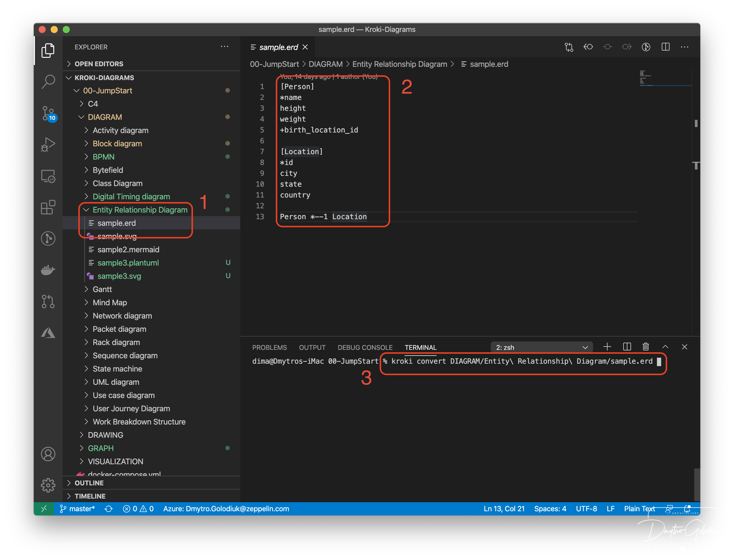Click the Toggle file blame circular icon
734x560 pixels.
(x=646, y=47)
